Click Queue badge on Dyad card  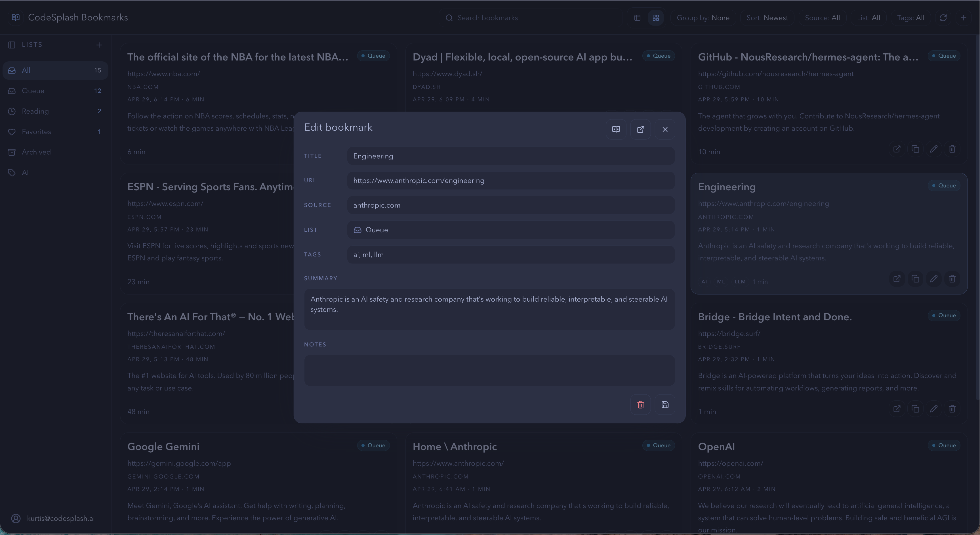pos(659,56)
